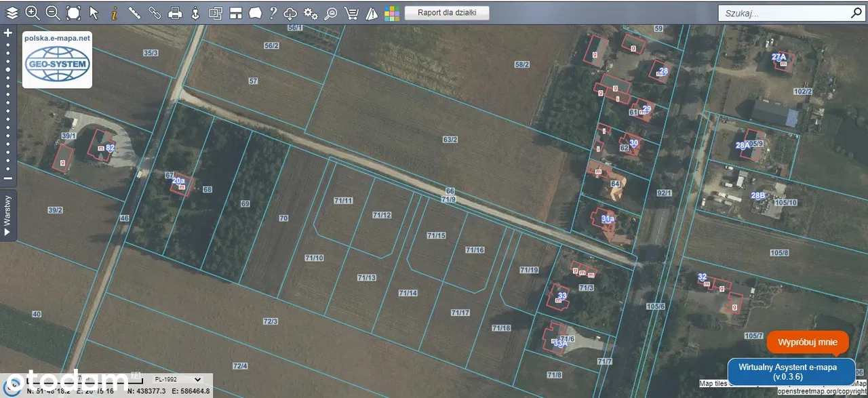Screen dimensions: 868x398
Task: Choose the ruler measurement tool
Action: (x=134, y=12)
